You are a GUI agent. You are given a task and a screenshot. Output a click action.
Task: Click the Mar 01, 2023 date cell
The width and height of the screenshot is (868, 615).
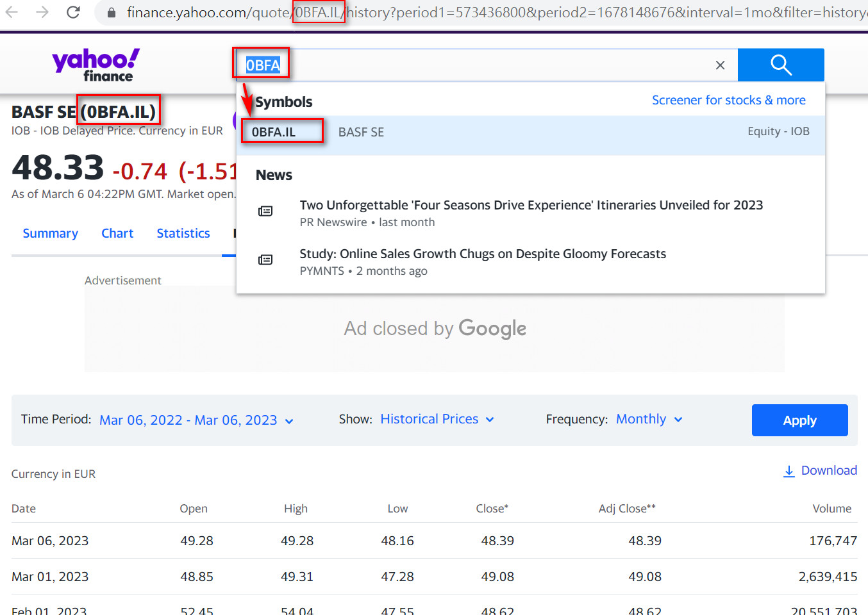coord(50,577)
